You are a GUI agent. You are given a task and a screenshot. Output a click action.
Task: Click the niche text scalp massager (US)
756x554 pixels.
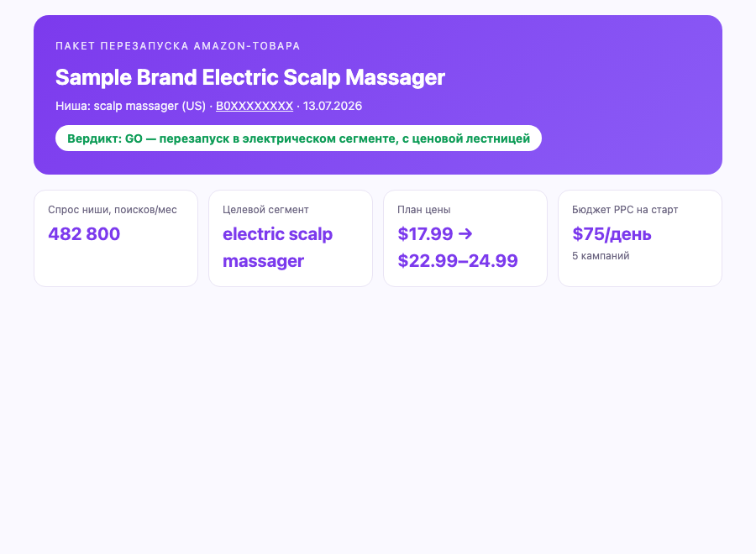point(150,106)
